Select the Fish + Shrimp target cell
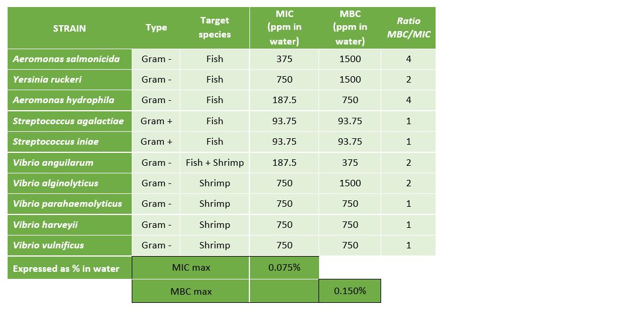644x314 pixels. pos(215,162)
